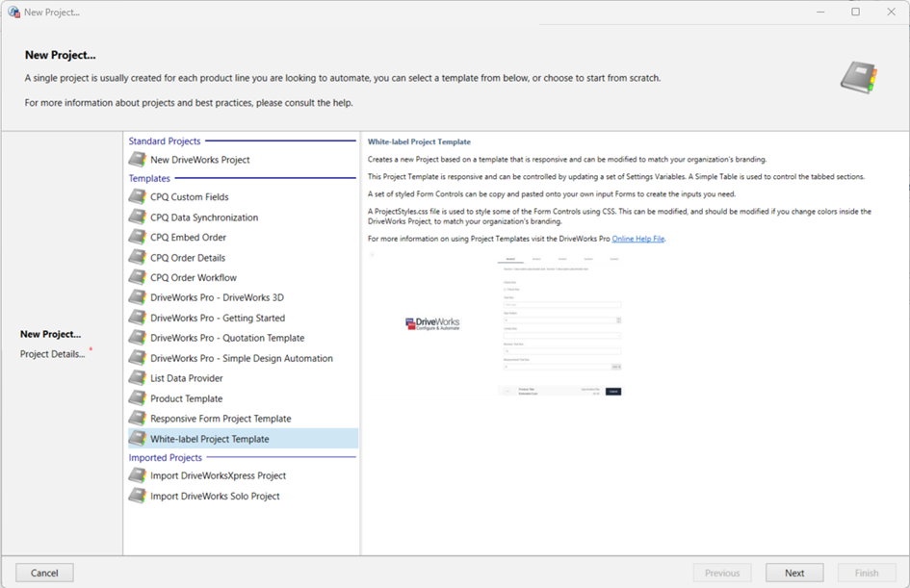This screenshot has height=588, width=910.
Task: Click the Product Template book icon
Action: (x=138, y=398)
